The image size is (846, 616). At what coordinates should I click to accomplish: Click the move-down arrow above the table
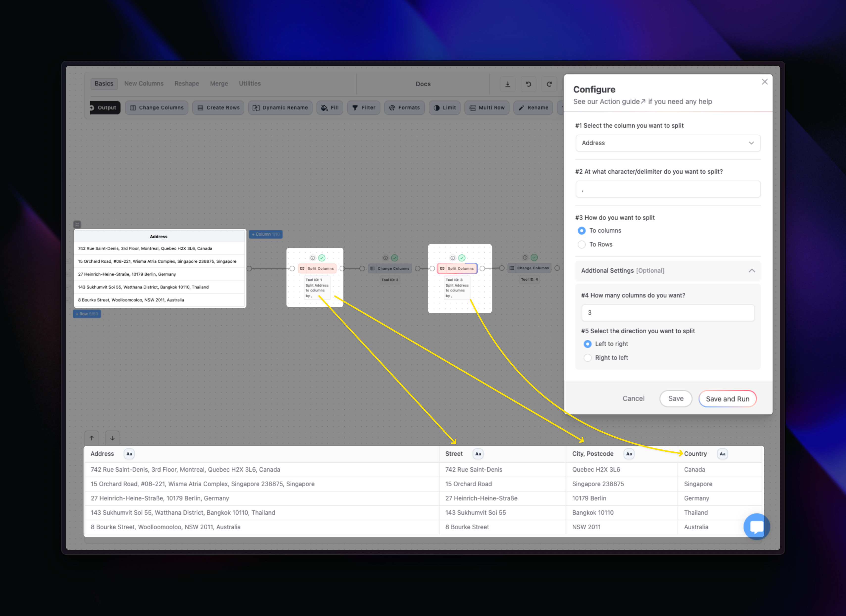point(112,438)
